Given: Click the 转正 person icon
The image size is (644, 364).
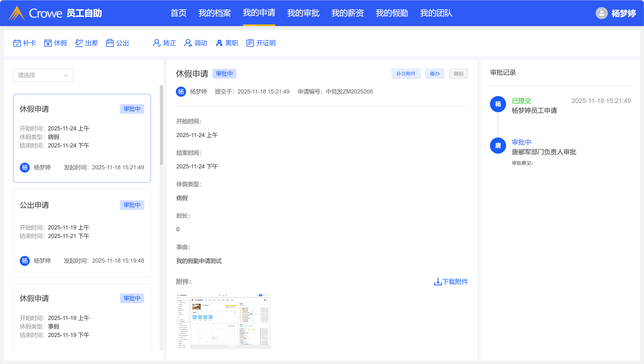Looking at the screenshot, I should [157, 43].
